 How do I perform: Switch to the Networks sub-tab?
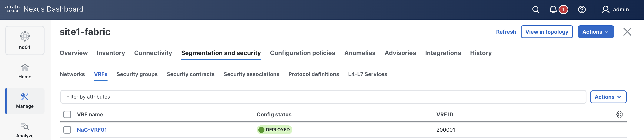pos(72,74)
